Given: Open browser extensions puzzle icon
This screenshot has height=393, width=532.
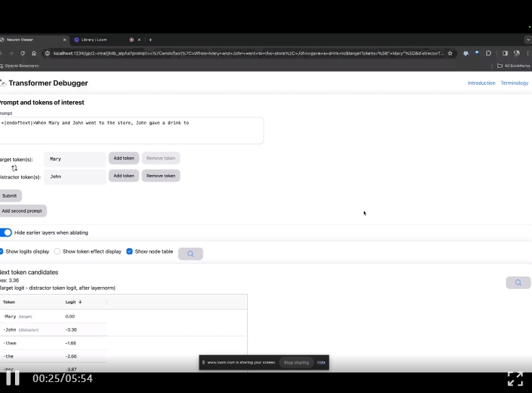Looking at the screenshot, I should point(488,53).
